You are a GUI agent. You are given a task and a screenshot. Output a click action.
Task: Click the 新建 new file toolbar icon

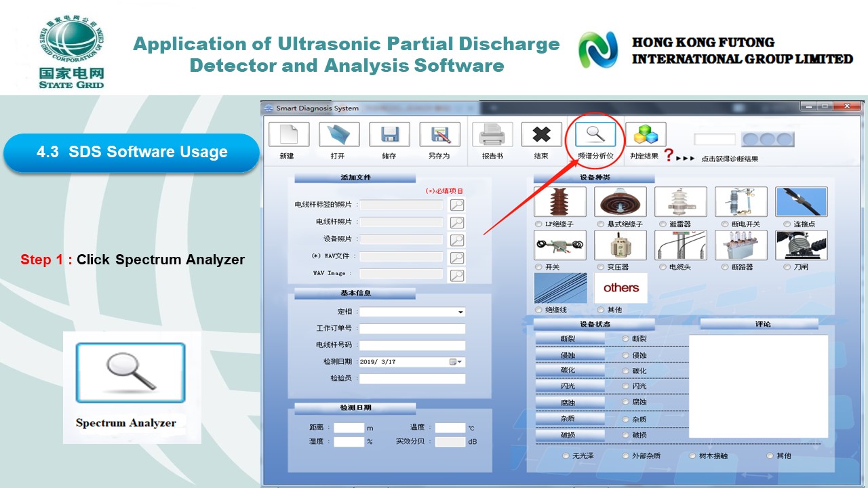coord(289,134)
